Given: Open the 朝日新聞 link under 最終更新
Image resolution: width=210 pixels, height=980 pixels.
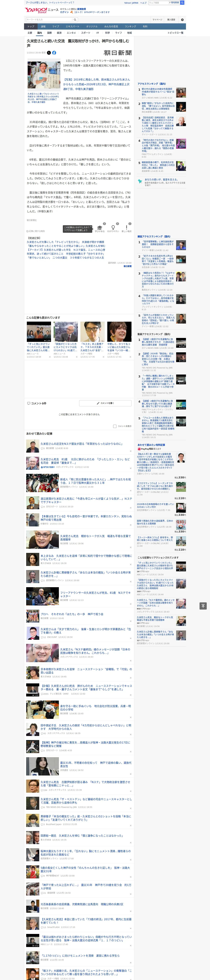Looking at the screenshot, I should click(x=128, y=266).
